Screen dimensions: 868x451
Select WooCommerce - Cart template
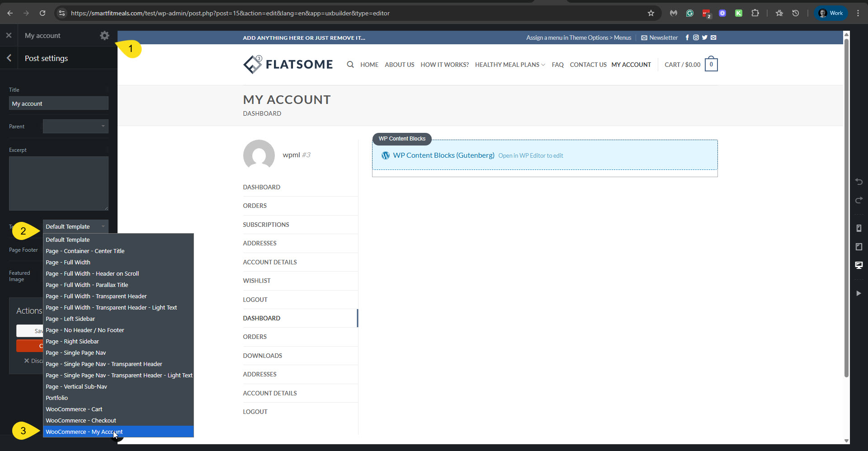[x=118, y=409]
